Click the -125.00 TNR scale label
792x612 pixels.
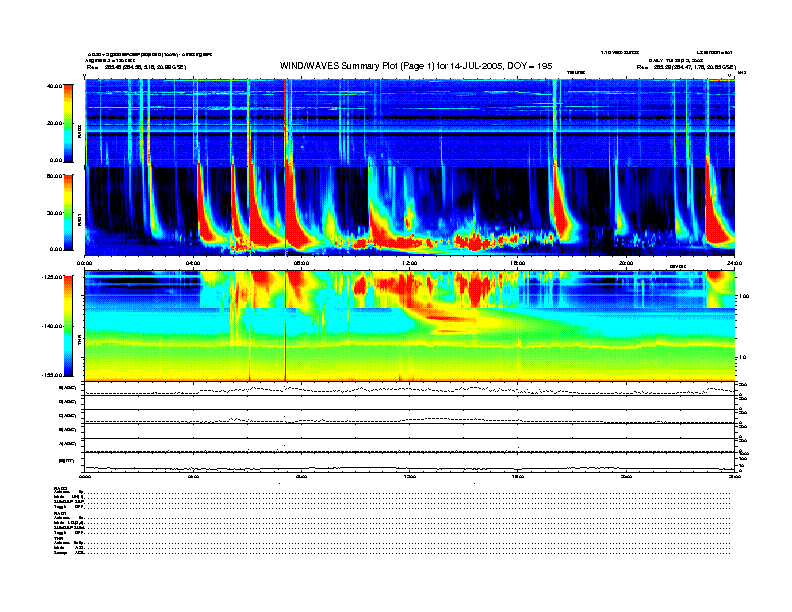tap(52, 277)
